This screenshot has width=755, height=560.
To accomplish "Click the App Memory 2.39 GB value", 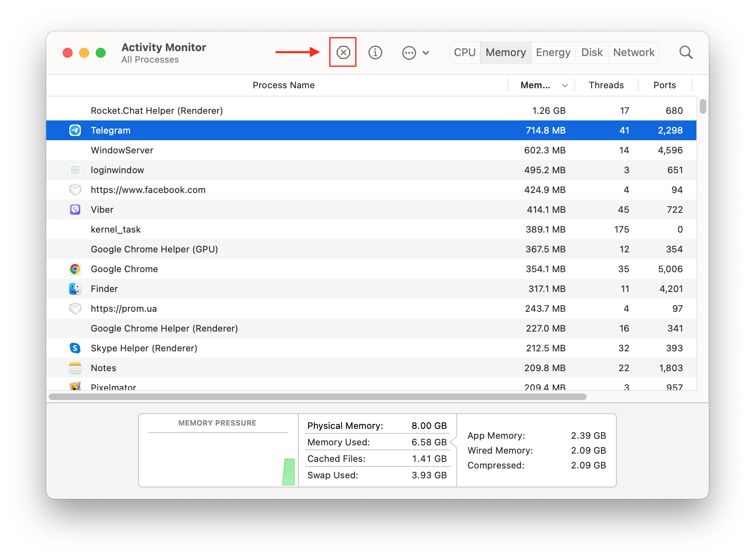I will pos(588,435).
